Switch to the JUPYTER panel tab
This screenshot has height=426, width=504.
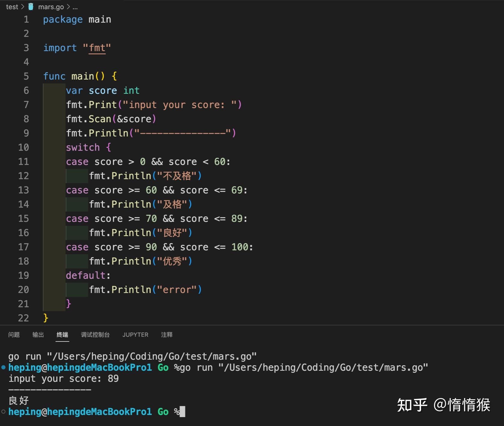click(x=135, y=335)
